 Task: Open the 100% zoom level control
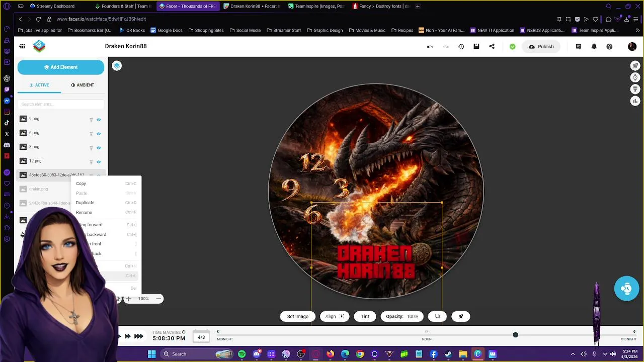[143, 299]
